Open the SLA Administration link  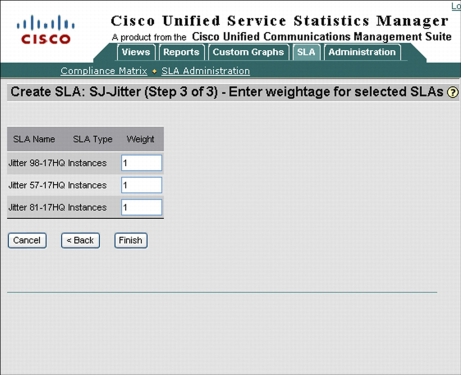click(x=206, y=71)
